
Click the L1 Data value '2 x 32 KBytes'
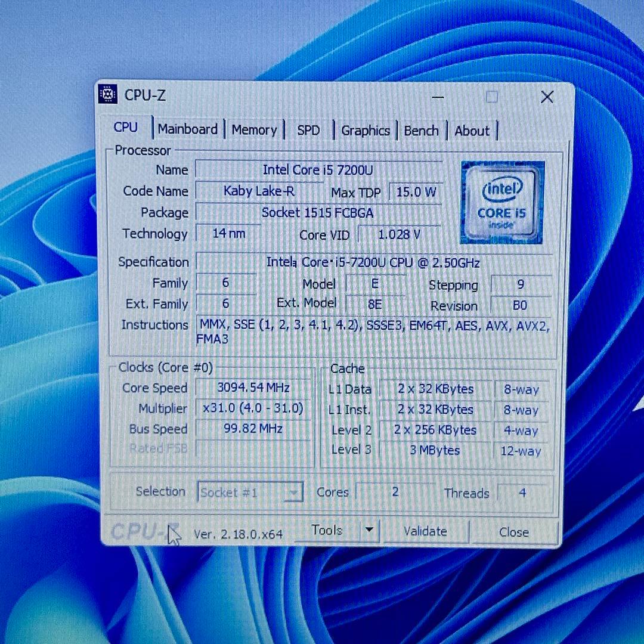coord(435,389)
